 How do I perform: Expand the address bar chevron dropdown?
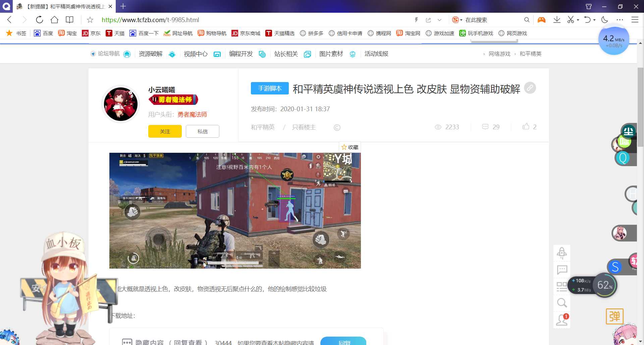tap(439, 20)
